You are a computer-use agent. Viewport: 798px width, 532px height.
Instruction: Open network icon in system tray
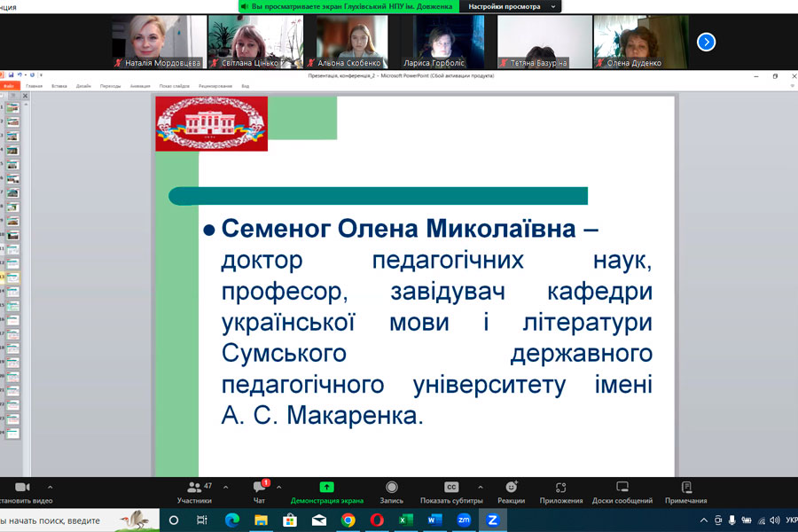click(x=762, y=520)
